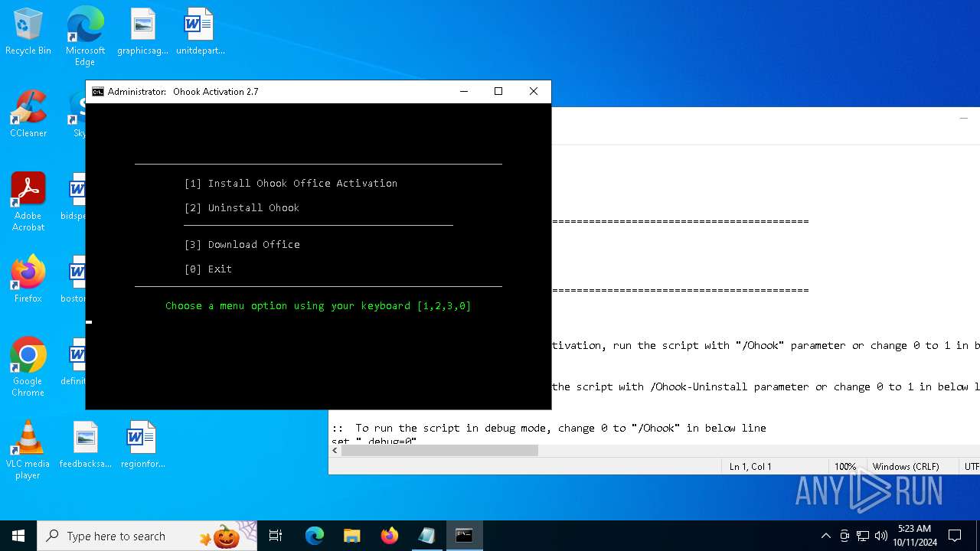This screenshot has height=551, width=980.
Task: Select the graphicsag image file on the desktop
Action: pos(142,32)
